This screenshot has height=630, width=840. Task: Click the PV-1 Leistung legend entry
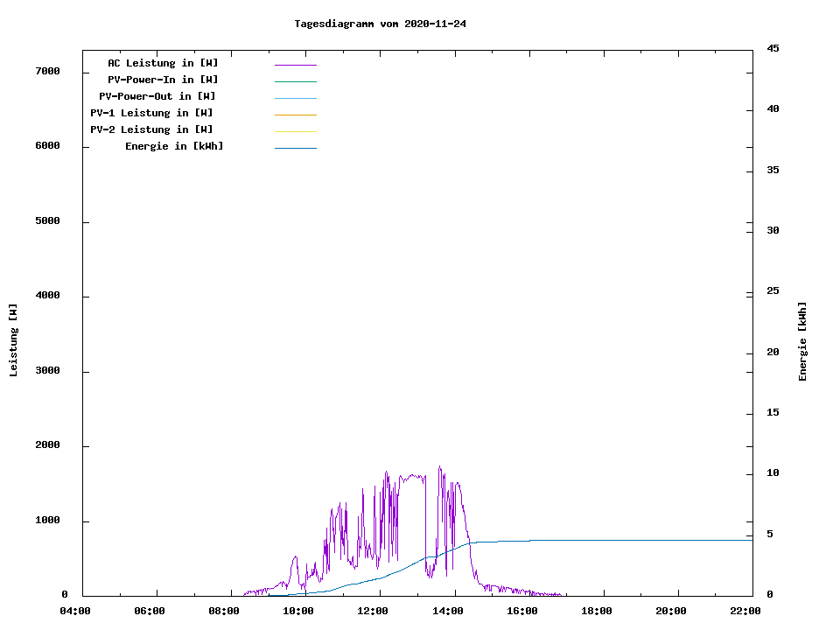[x=151, y=114]
